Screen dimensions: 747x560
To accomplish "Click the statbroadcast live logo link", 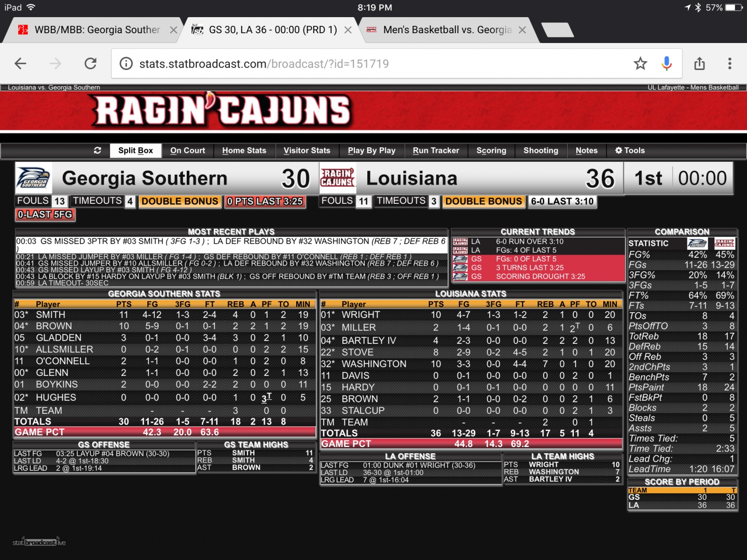I will 39,542.
